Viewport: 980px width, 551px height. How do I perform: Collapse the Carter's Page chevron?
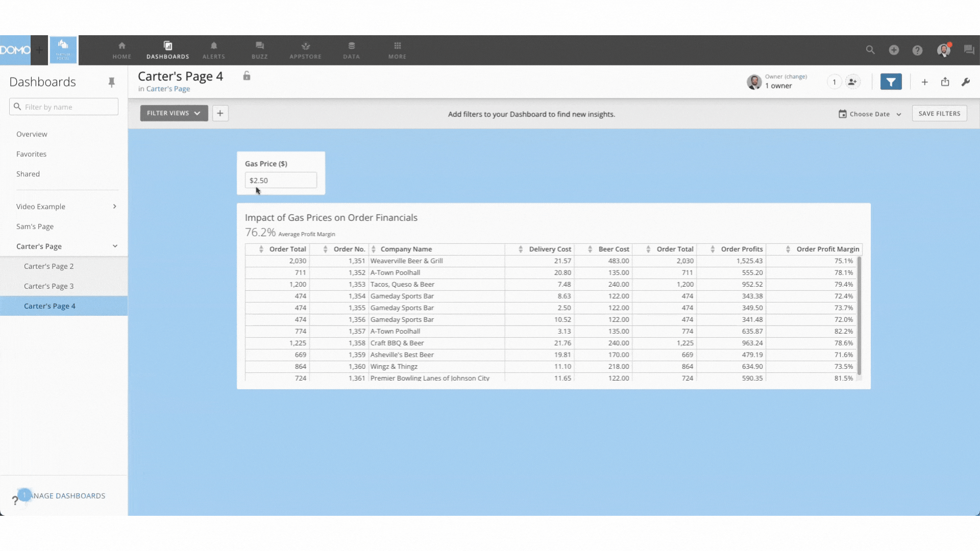coord(115,246)
